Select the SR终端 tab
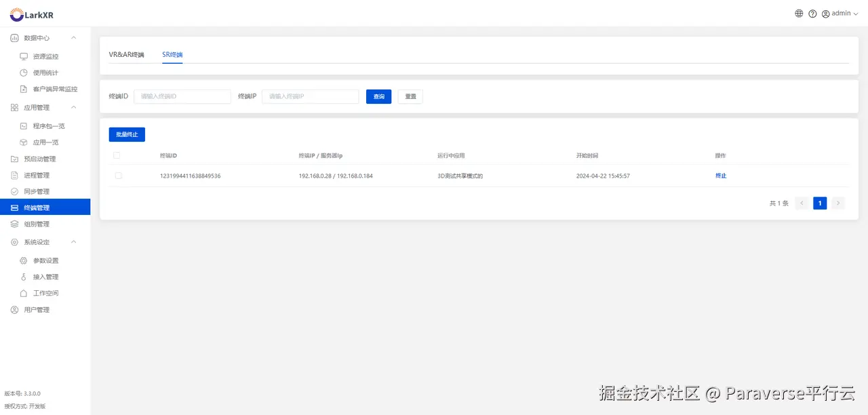 [x=172, y=55]
